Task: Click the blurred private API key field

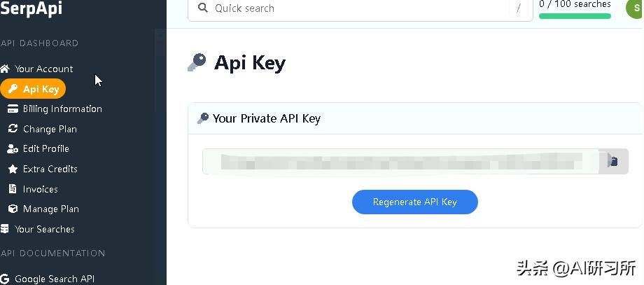Action: (x=400, y=162)
